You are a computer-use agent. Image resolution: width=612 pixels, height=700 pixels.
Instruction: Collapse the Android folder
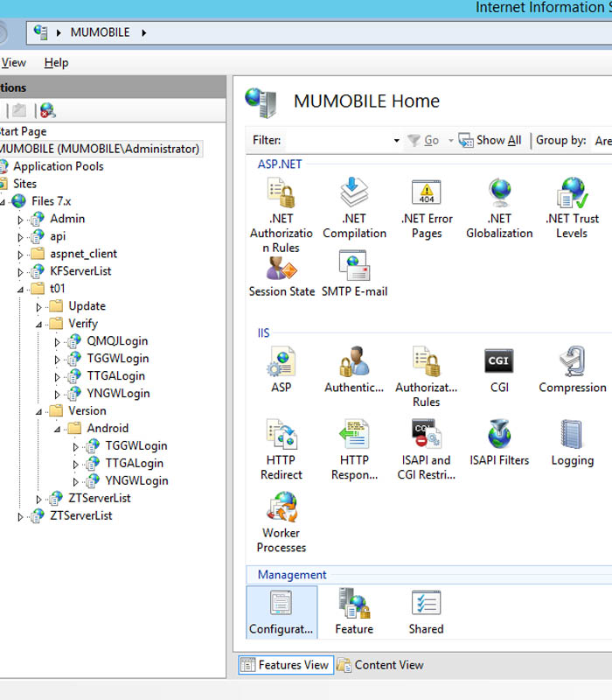coord(57,430)
